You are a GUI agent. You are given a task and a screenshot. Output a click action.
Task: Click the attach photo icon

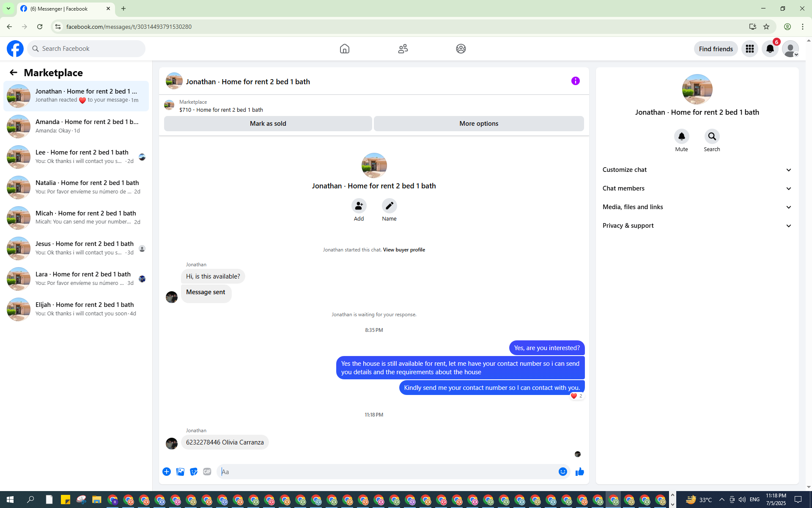point(180,472)
